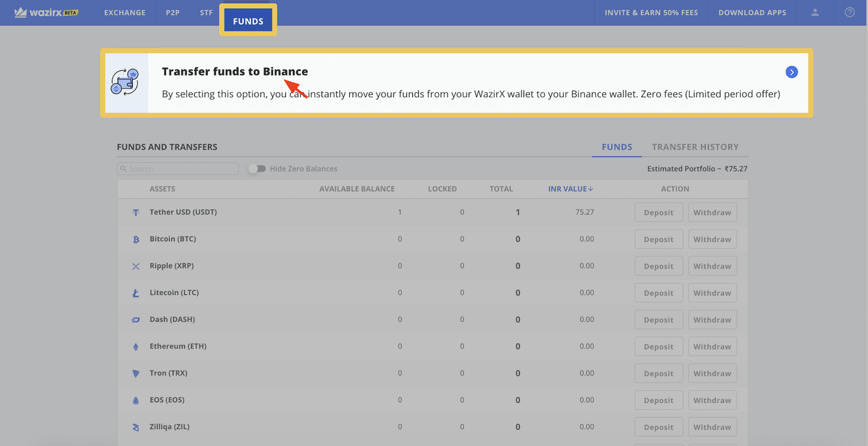Open the EXCHANGE menu
The image size is (868, 446).
tap(125, 13)
